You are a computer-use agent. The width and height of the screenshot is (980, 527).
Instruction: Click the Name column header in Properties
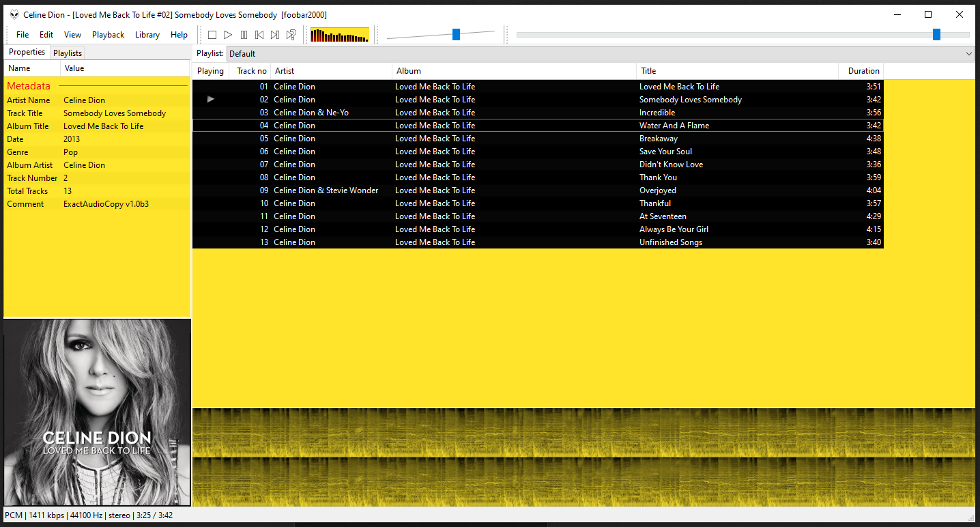coord(33,68)
